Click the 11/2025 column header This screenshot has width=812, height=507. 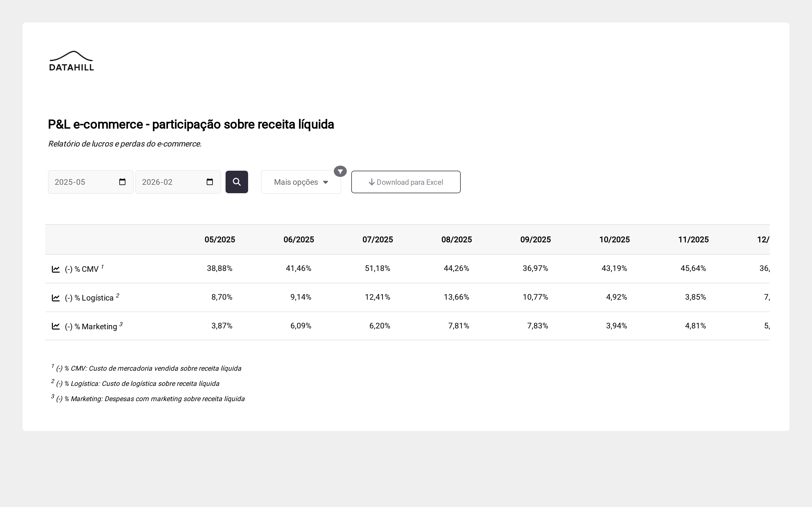[x=693, y=239]
